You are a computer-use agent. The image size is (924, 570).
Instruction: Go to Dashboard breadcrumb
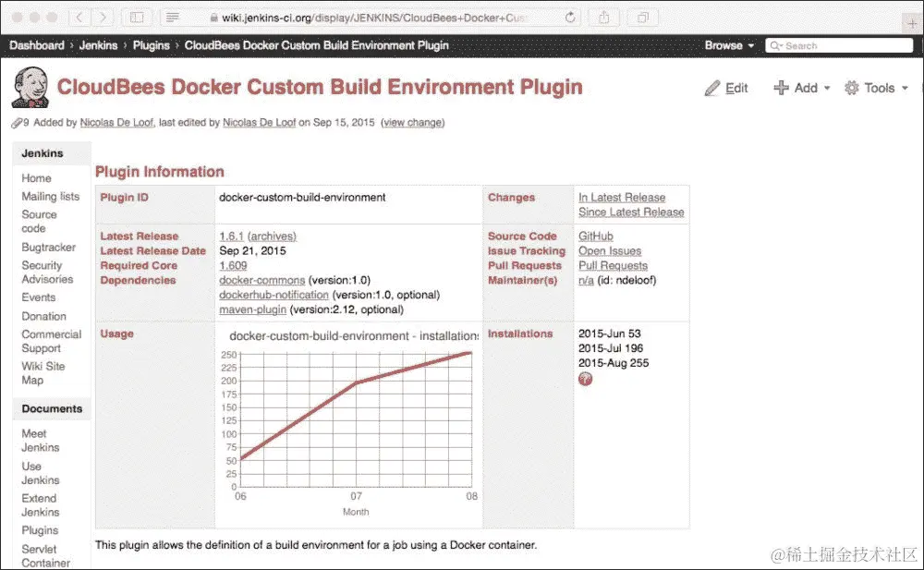(37, 45)
